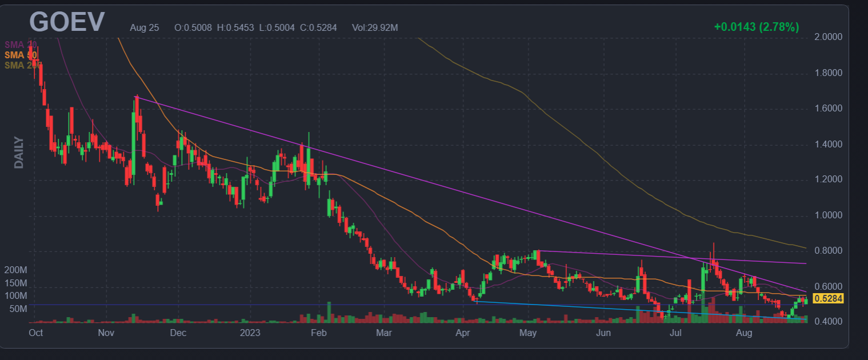
Task: Click the 0.6000 price axis label
Action: [x=828, y=287]
